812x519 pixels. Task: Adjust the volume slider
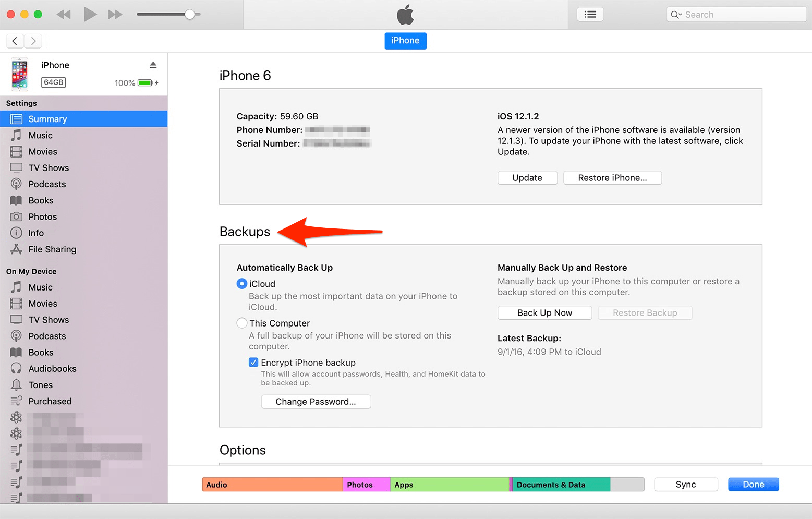[190, 14]
